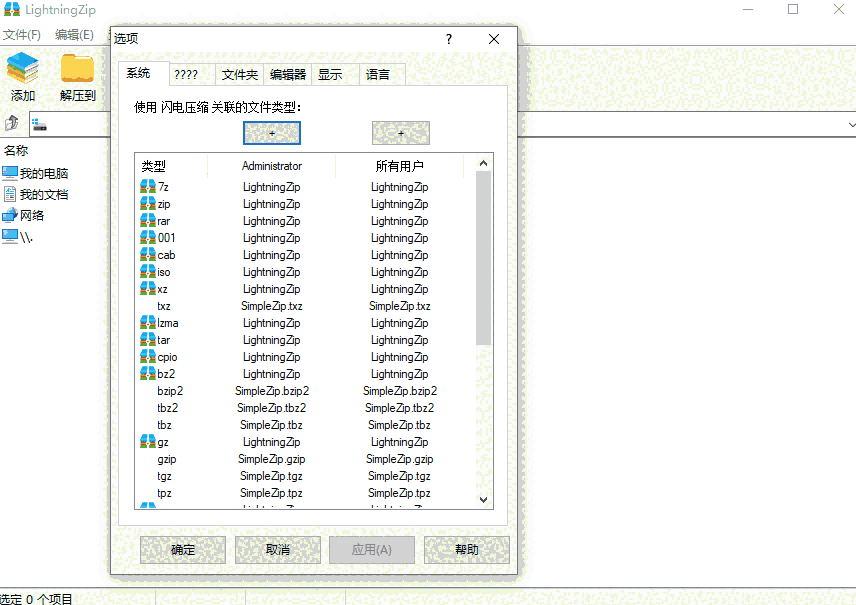856x605 pixels.
Task: Select the txz file type row
Action: pyautogui.click(x=306, y=306)
